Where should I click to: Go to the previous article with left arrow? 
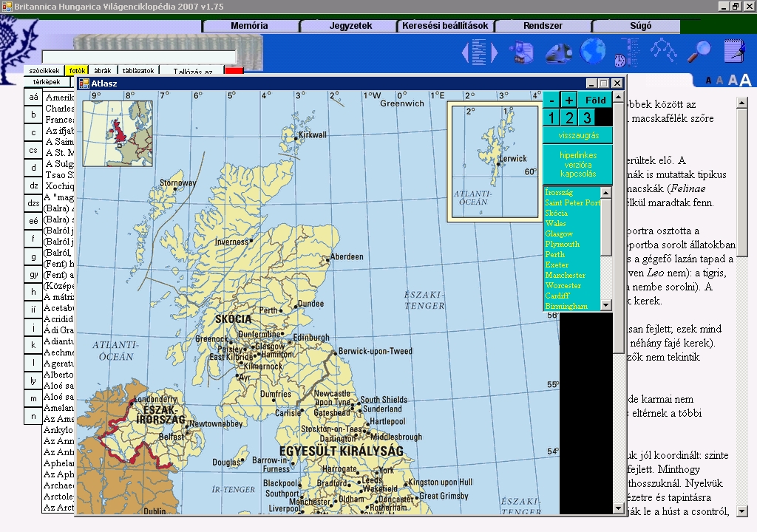pyautogui.click(x=466, y=52)
